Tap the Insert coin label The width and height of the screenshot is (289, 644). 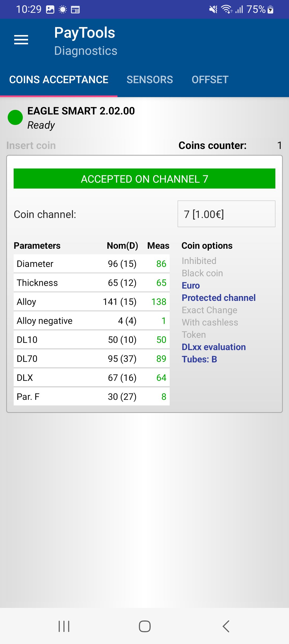pyautogui.click(x=31, y=145)
